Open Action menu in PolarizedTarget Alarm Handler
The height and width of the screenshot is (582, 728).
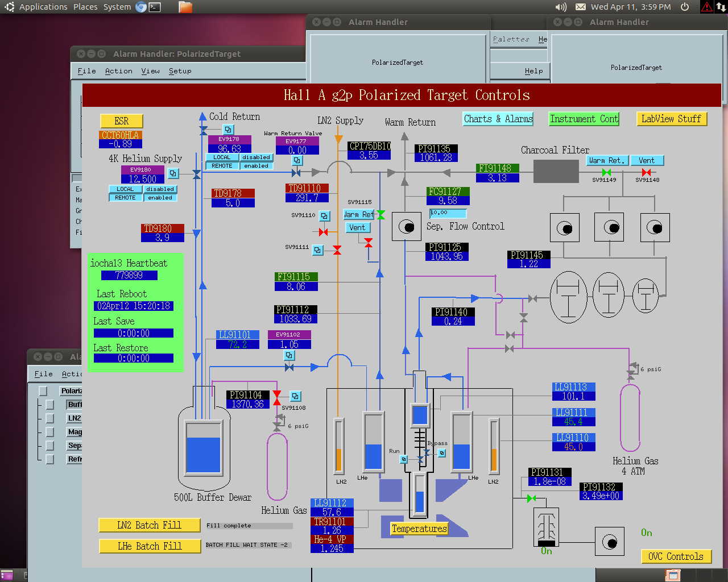(x=119, y=71)
